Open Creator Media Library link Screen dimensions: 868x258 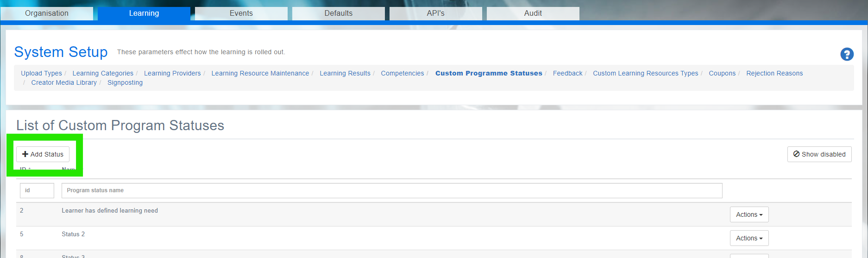[64, 82]
